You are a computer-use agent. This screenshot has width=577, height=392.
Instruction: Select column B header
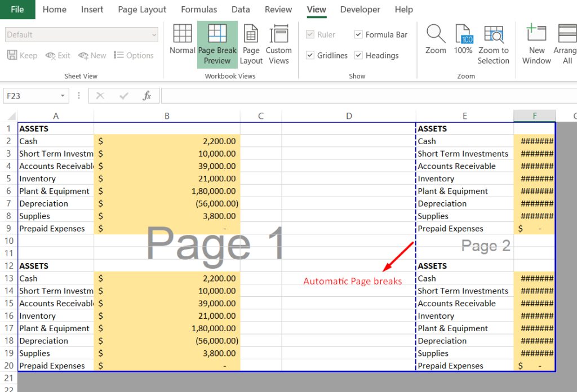tap(167, 116)
